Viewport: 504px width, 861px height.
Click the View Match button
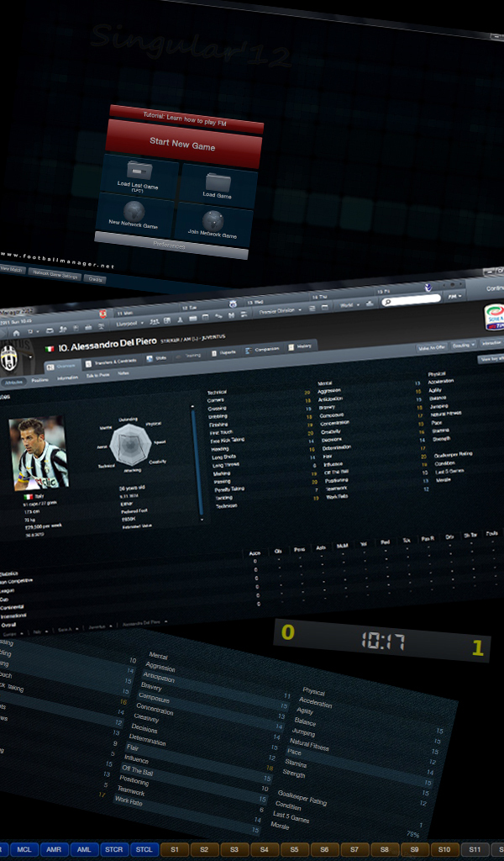click(11, 269)
